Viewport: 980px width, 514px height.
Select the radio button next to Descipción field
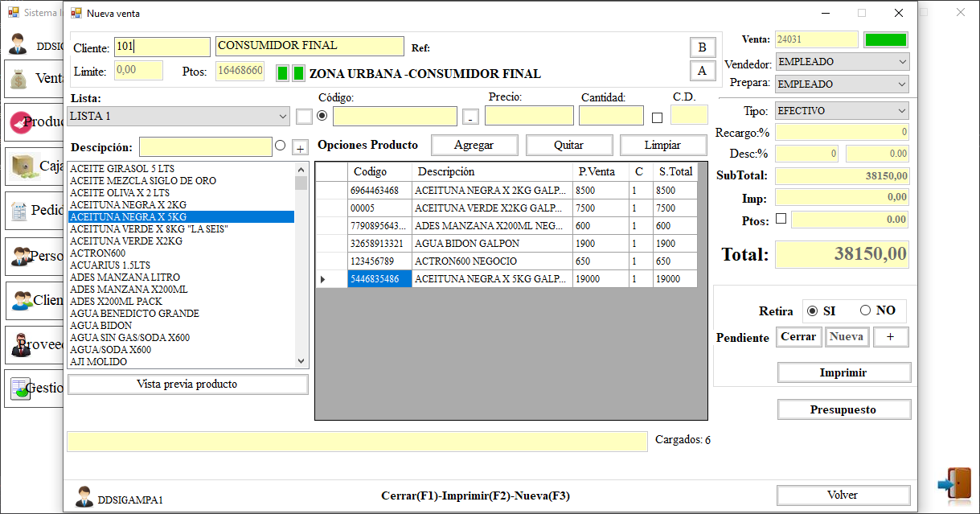click(280, 146)
